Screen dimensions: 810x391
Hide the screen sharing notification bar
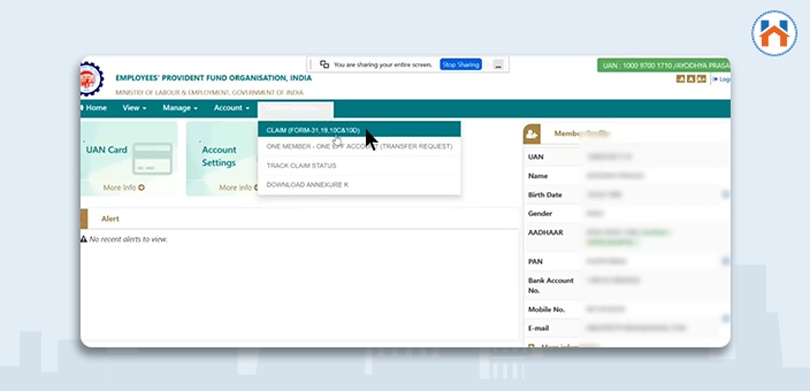point(497,65)
